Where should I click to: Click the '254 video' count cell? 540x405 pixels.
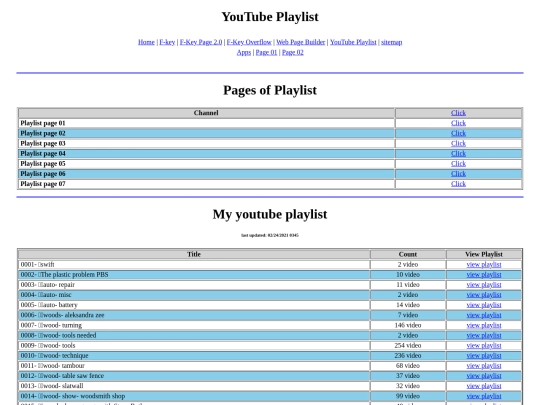tap(408, 345)
